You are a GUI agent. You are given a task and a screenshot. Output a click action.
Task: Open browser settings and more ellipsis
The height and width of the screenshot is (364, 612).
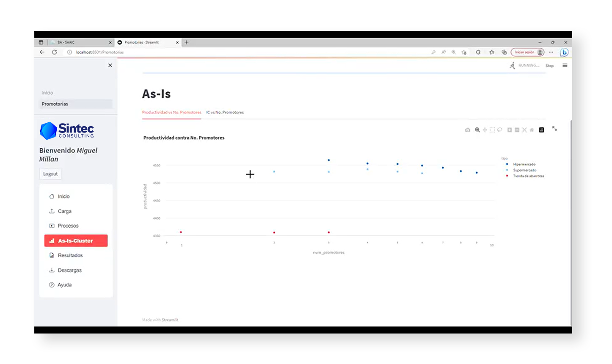[551, 52]
